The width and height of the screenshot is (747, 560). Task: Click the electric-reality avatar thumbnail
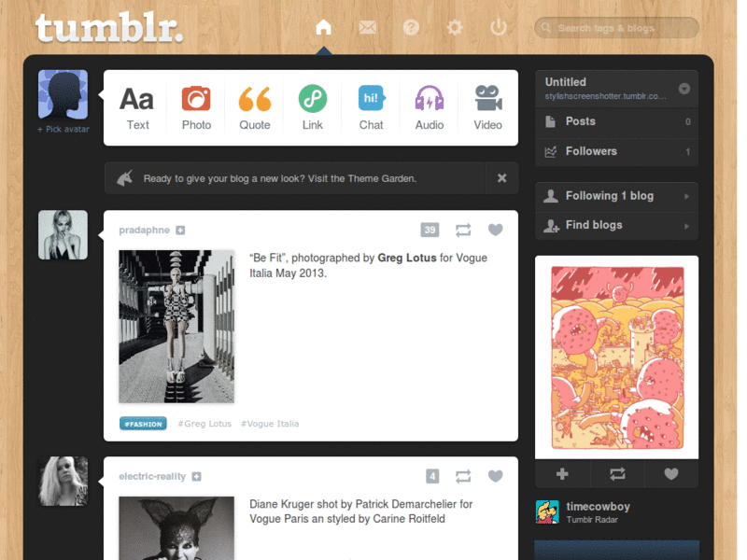coord(63,481)
